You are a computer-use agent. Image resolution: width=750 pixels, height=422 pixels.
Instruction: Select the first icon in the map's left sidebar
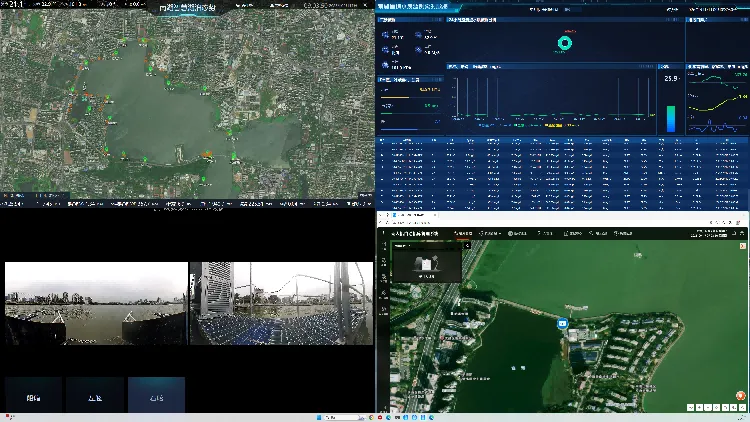pos(384,245)
